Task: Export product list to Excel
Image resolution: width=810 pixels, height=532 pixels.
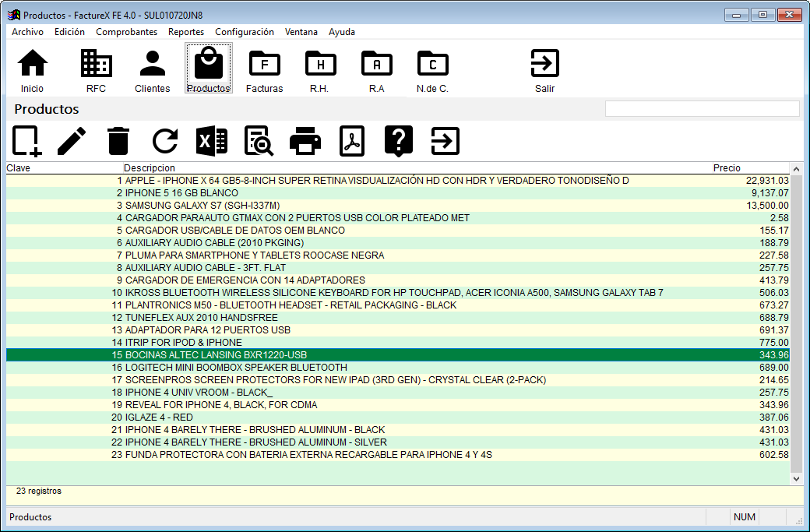Action: (211, 141)
